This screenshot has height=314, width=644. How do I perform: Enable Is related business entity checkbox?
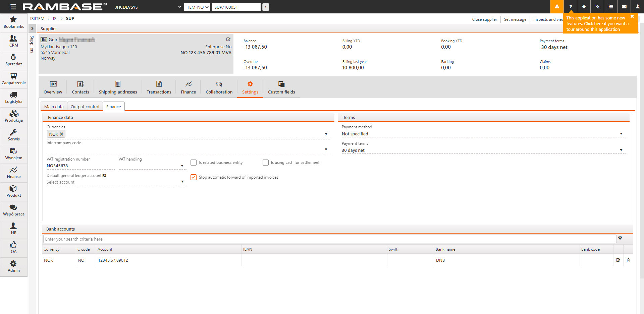click(x=194, y=163)
